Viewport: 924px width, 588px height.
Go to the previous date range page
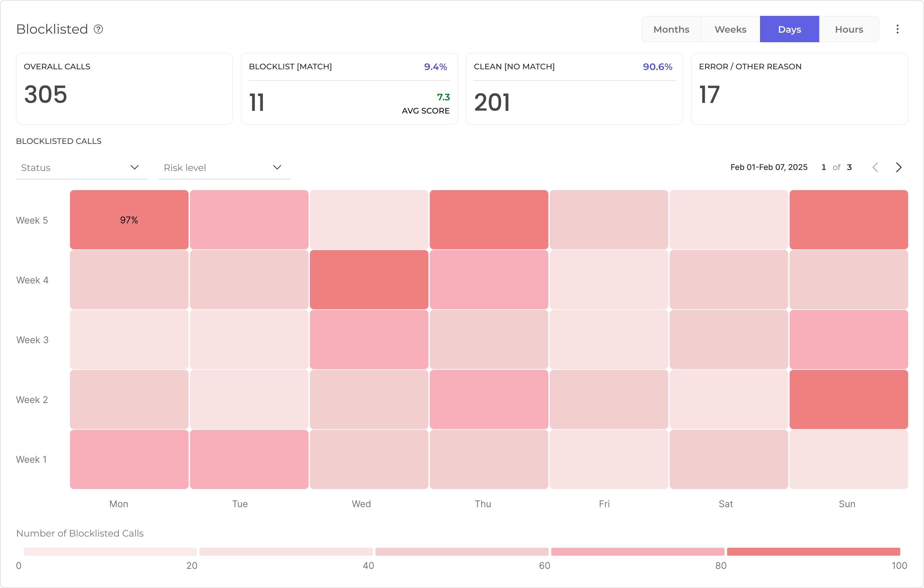point(875,167)
